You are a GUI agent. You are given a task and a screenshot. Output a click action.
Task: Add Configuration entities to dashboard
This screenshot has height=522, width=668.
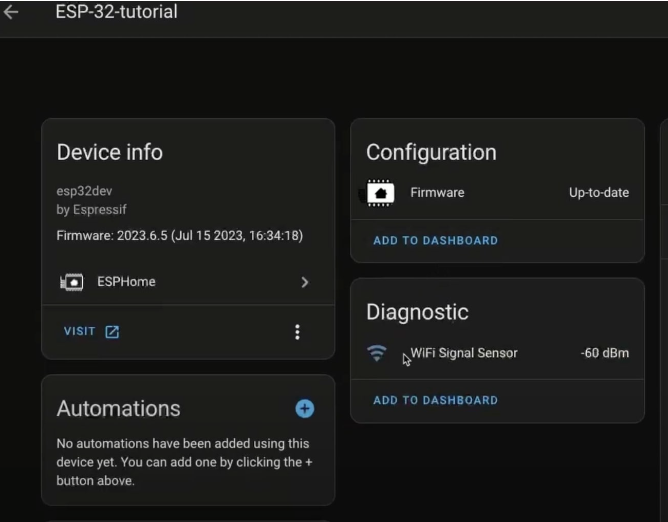click(435, 240)
